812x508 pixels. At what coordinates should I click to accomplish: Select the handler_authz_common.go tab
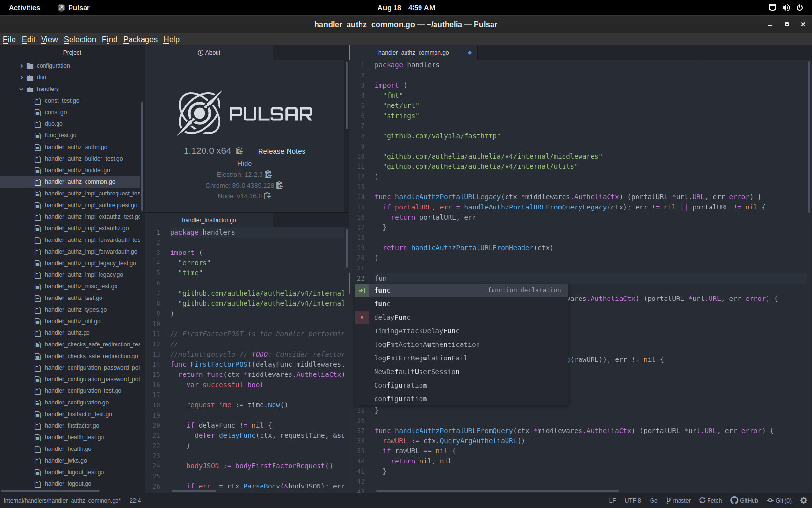[414, 53]
